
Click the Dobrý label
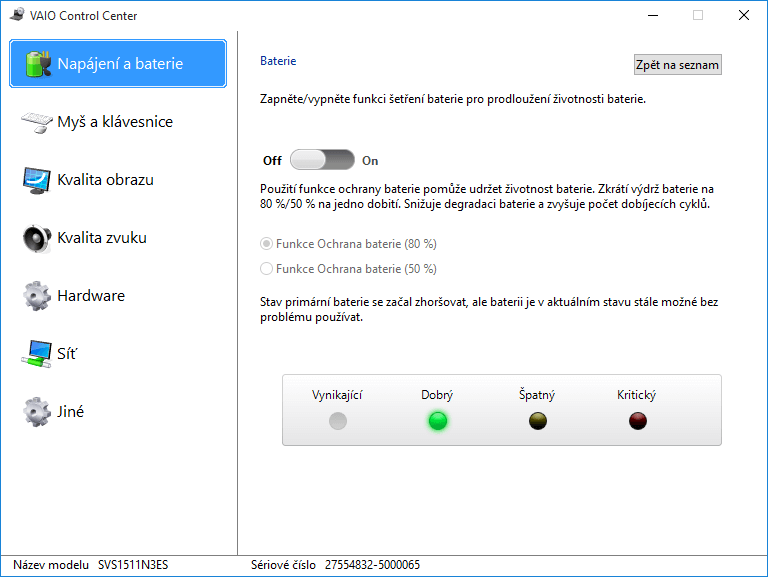[437, 395]
